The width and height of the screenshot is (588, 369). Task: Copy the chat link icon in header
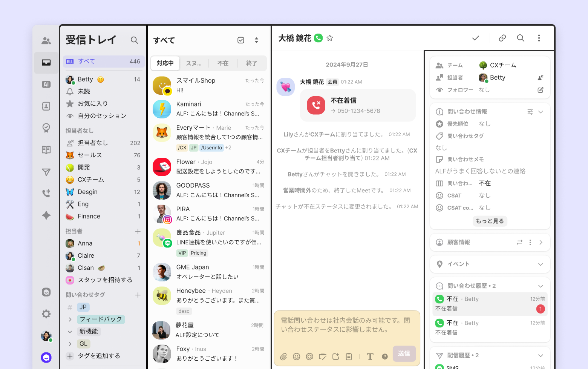click(502, 38)
